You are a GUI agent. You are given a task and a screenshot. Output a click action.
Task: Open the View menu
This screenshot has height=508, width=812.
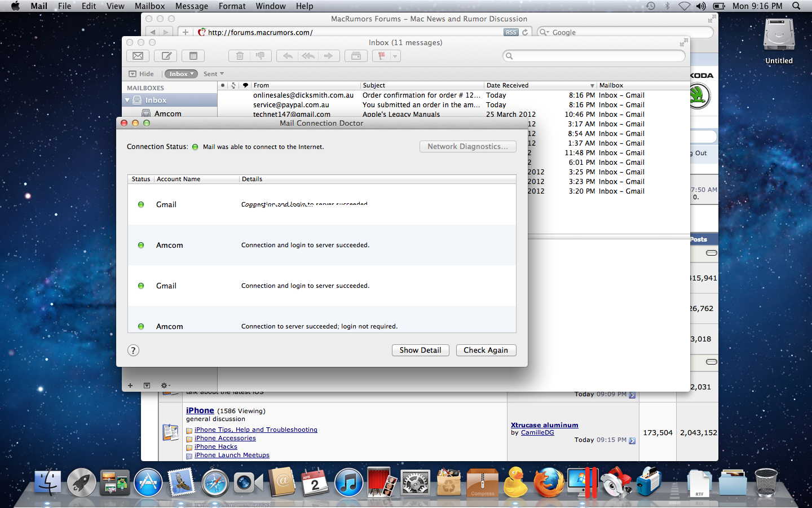pos(115,6)
